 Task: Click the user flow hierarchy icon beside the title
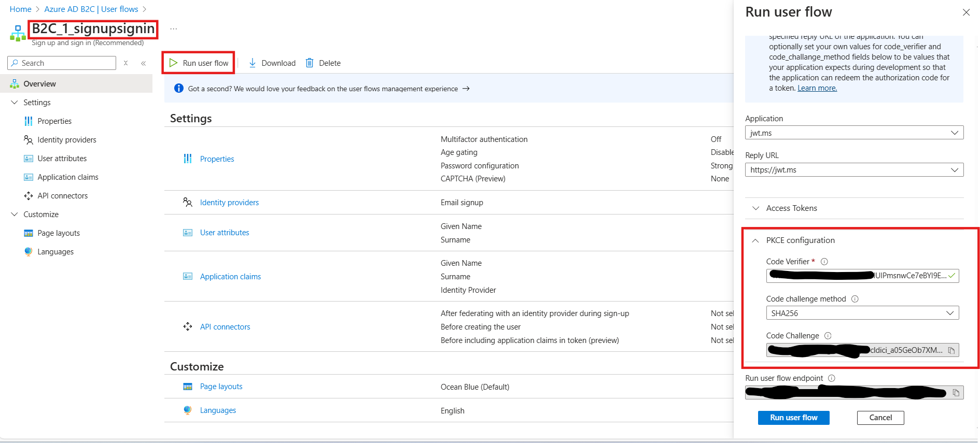tap(18, 33)
